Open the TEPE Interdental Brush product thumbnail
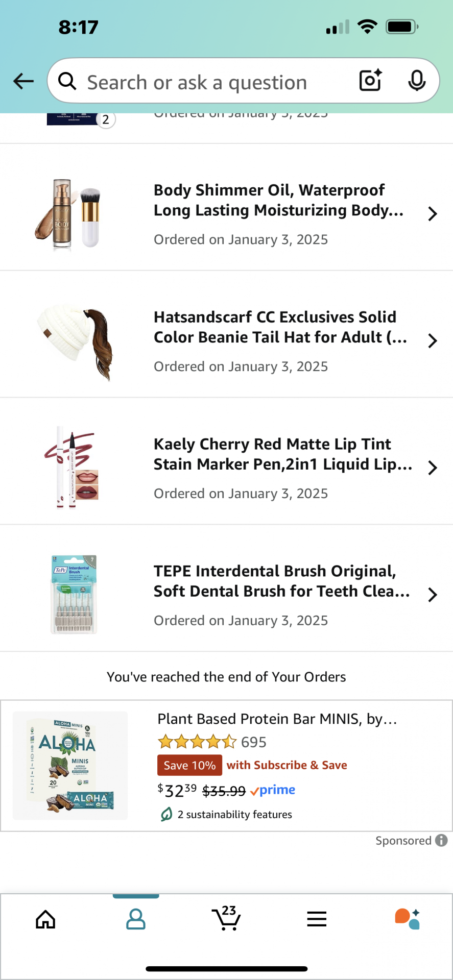Screen dimensions: 453x980 click(74, 595)
